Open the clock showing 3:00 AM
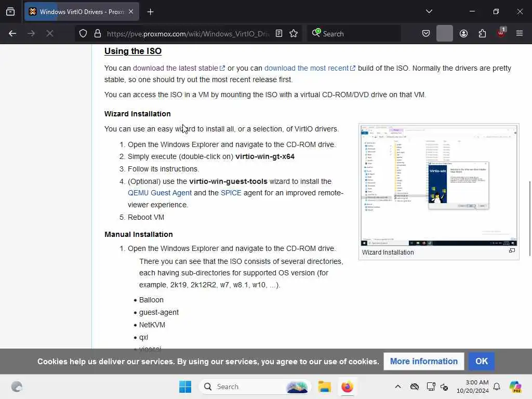The width and height of the screenshot is (532, 399). click(x=473, y=387)
